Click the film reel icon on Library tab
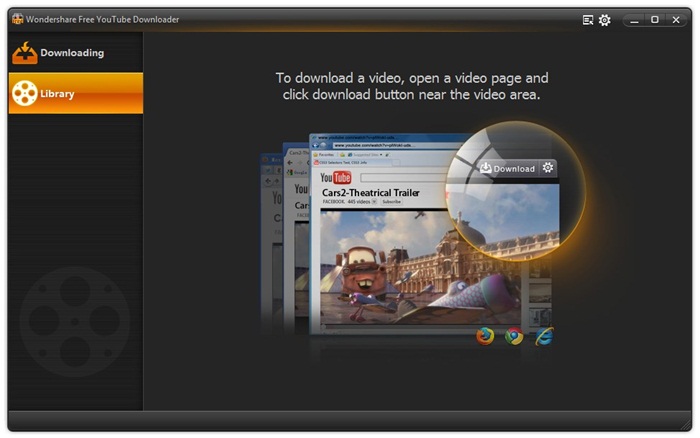700x438 pixels. (x=25, y=93)
